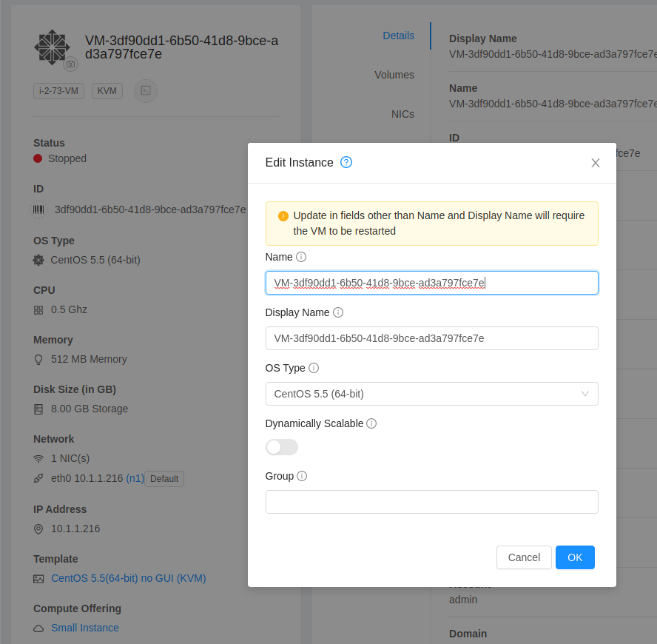Open the Small Instance compute offering link
The height and width of the screenshot is (644, 657).
[84, 627]
